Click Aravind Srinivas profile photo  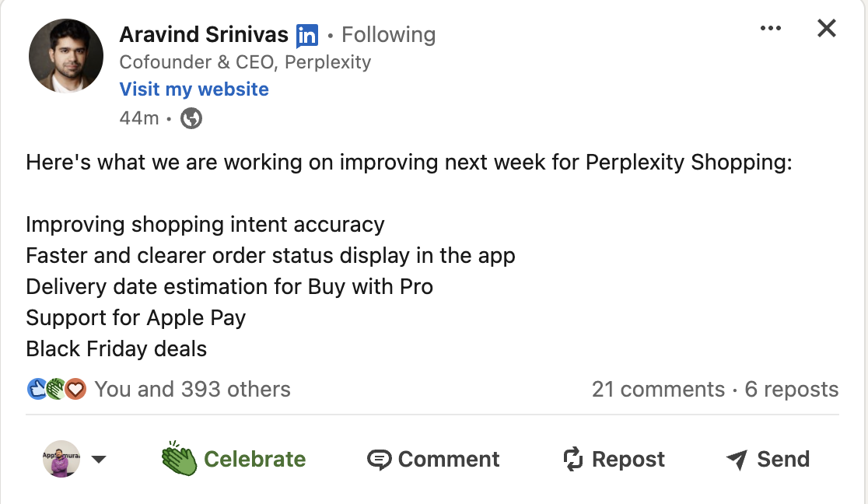66,56
